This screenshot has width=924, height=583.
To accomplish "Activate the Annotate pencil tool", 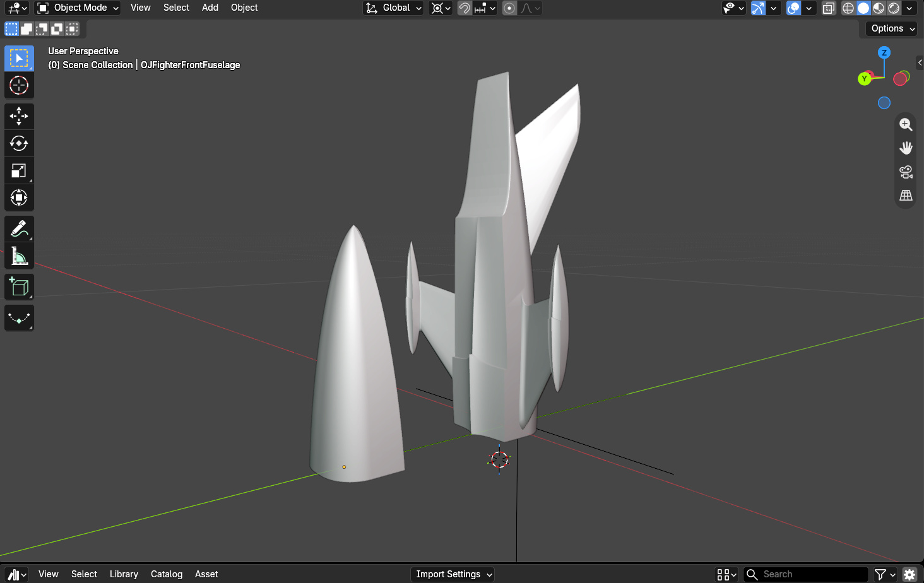I will tap(19, 229).
